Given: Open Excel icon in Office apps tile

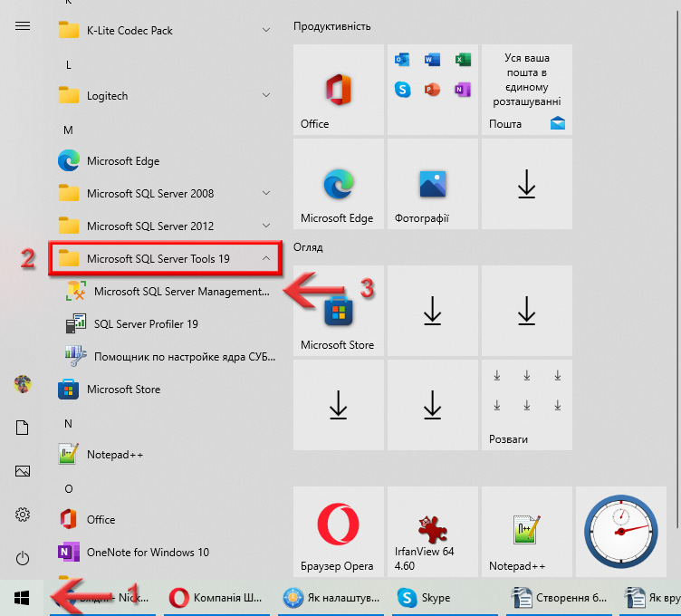Looking at the screenshot, I should point(463,59).
